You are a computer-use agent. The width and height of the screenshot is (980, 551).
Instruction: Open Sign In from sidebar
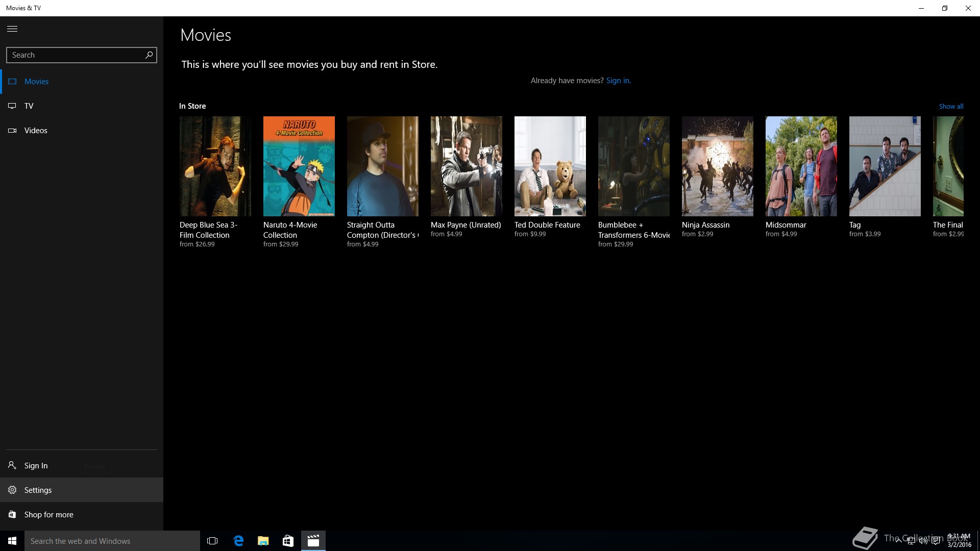click(x=82, y=465)
